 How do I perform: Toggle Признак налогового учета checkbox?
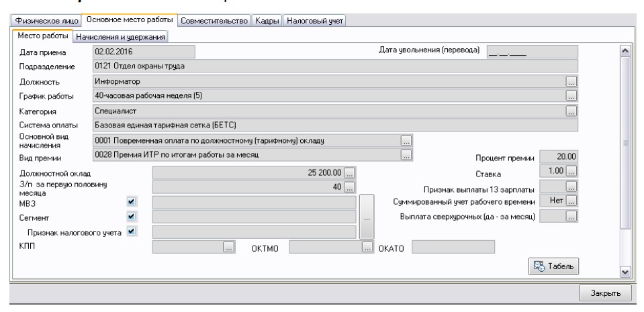(x=132, y=231)
